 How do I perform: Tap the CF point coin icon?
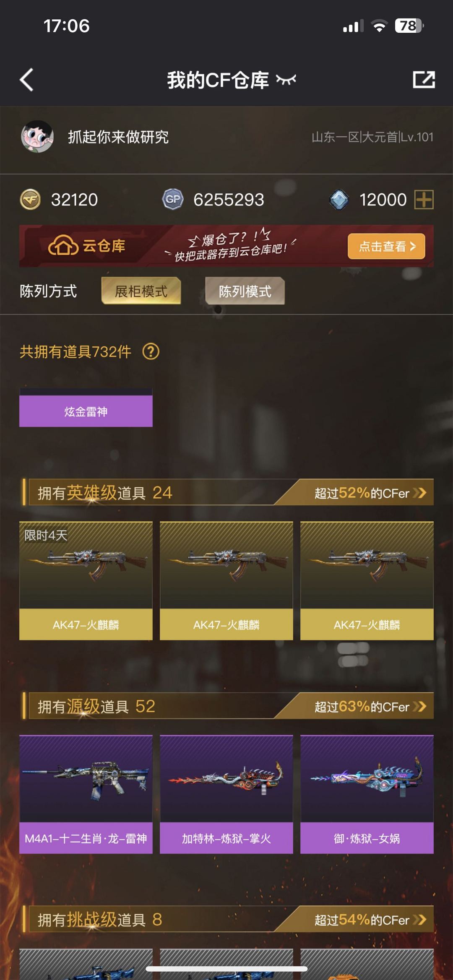point(30,199)
